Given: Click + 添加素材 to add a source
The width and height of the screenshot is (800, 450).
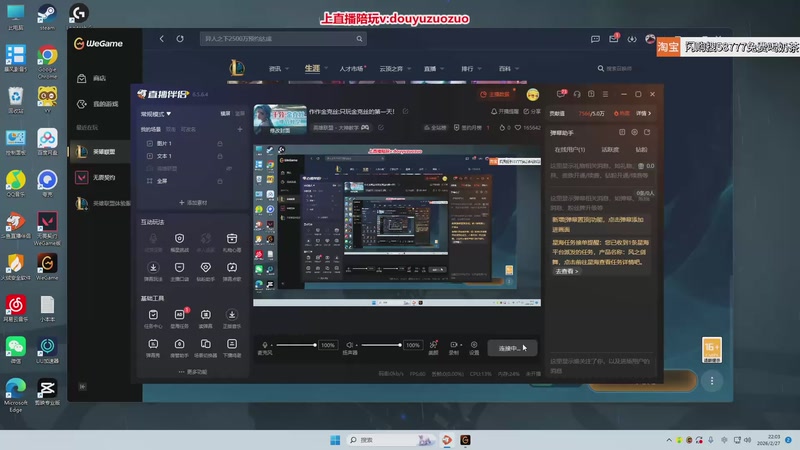Looking at the screenshot, I should [x=193, y=203].
